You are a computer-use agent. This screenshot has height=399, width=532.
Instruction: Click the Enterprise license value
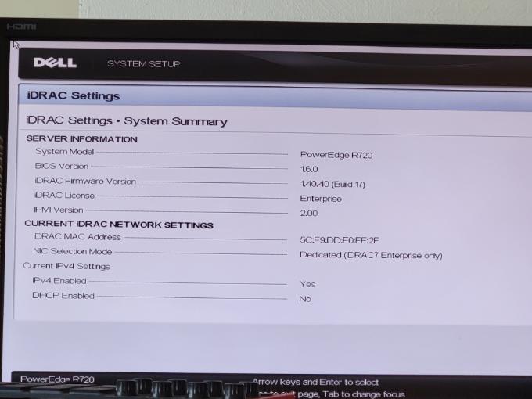coord(321,199)
